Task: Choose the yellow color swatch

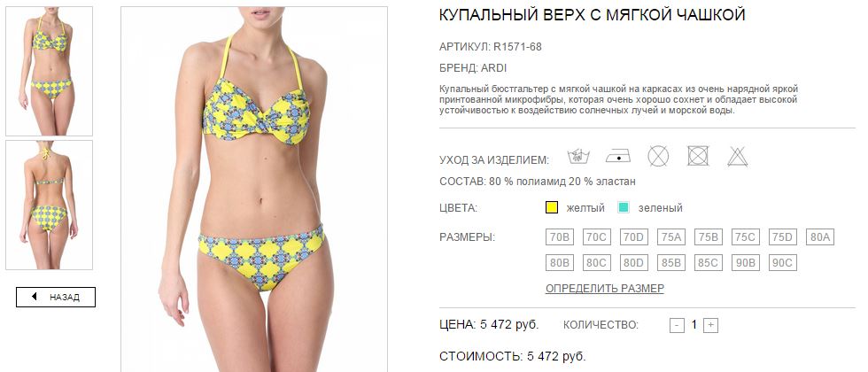Action: click(x=552, y=208)
